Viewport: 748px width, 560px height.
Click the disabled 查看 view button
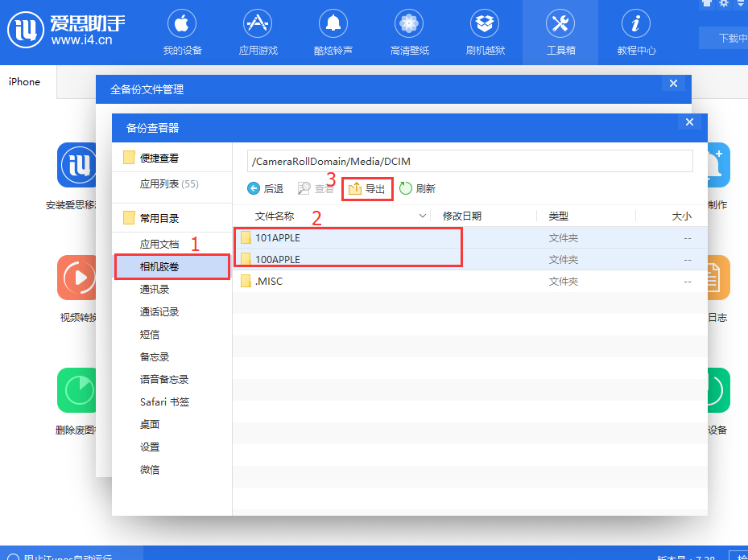pos(316,189)
